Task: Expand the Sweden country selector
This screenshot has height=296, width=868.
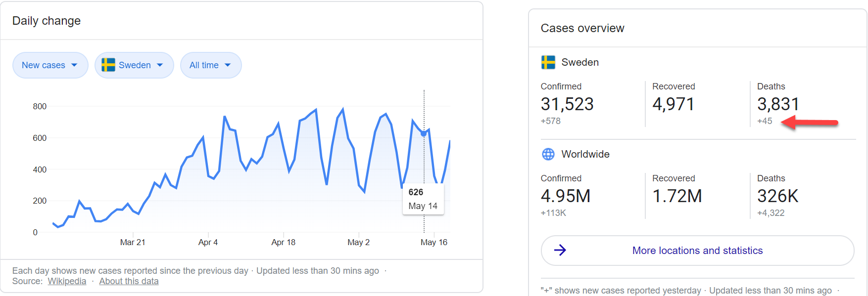Action: coord(134,65)
